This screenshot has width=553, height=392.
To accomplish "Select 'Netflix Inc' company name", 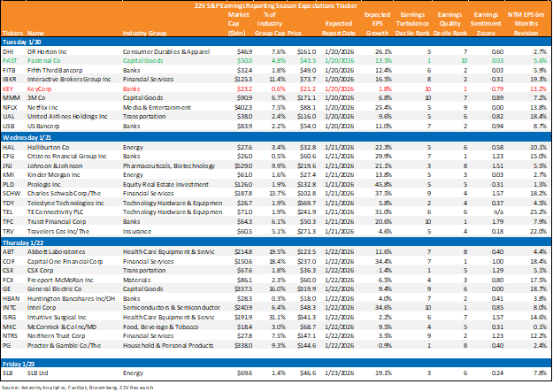I will pyautogui.click(x=42, y=107).
